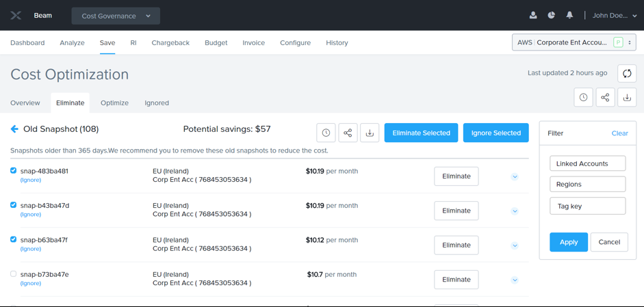Open the AWS Corporate Ent Account selector
The width and height of the screenshot is (644, 307).
coord(574,42)
